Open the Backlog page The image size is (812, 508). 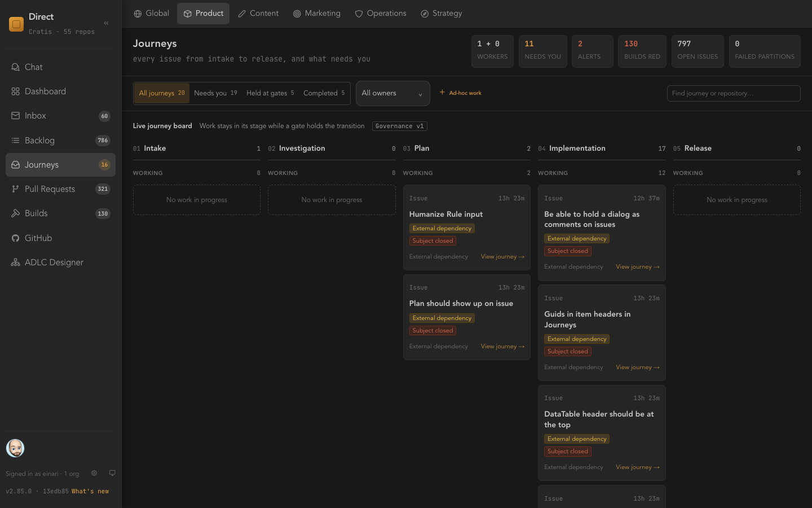coord(60,141)
